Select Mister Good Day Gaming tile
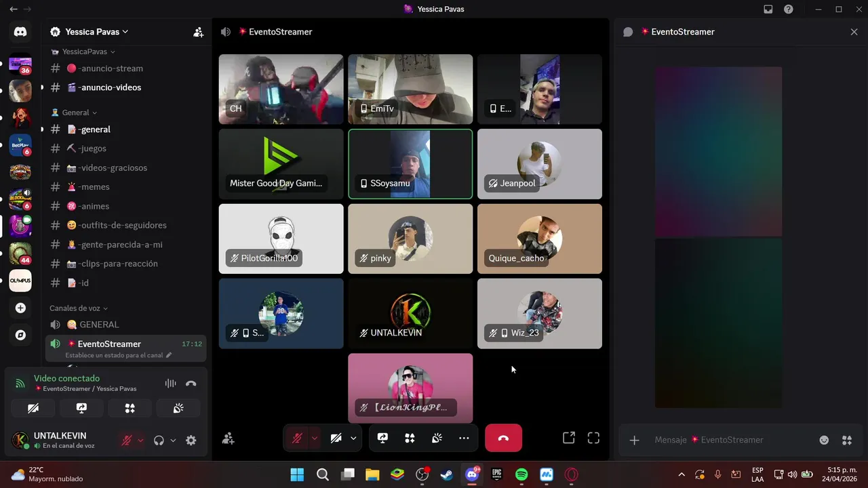 tap(281, 164)
